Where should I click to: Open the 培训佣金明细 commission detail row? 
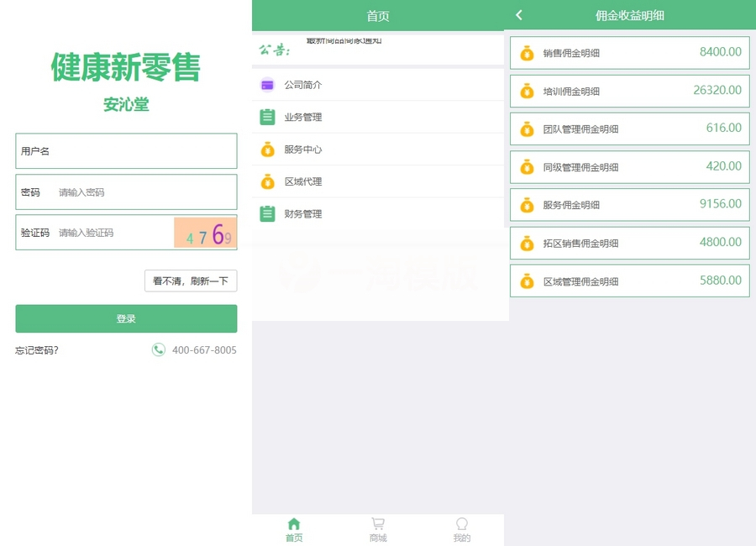pyautogui.click(x=630, y=91)
